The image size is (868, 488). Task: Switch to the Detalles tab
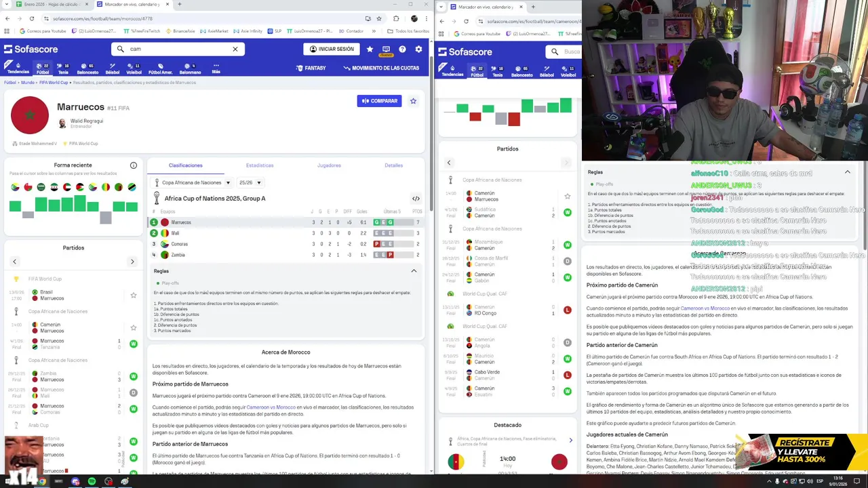tap(394, 165)
